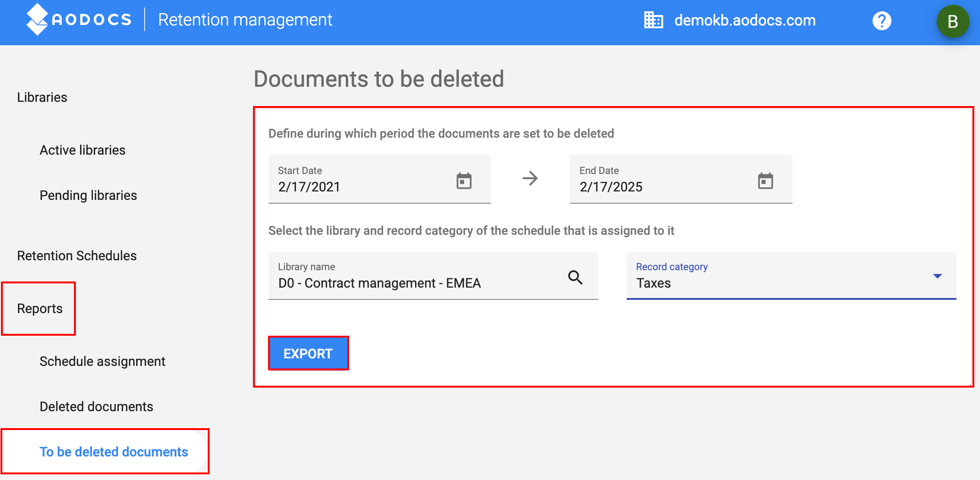The width and height of the screenshot is (980, 480).
Task: Open the help question mark icon
Action: (x=882, y=20)
